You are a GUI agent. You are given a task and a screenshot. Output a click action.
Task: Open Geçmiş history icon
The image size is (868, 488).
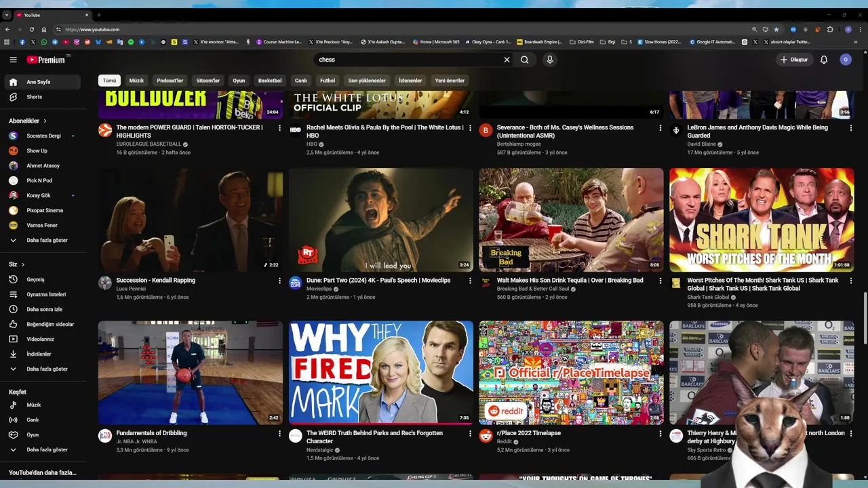tap(13, 279)
